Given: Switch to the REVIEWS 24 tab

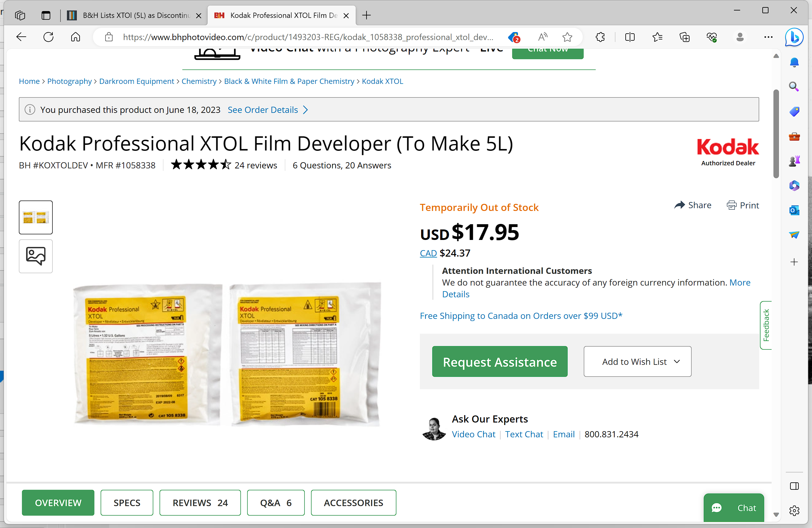Looking at the screenshot, I should (x=200, y=503).
